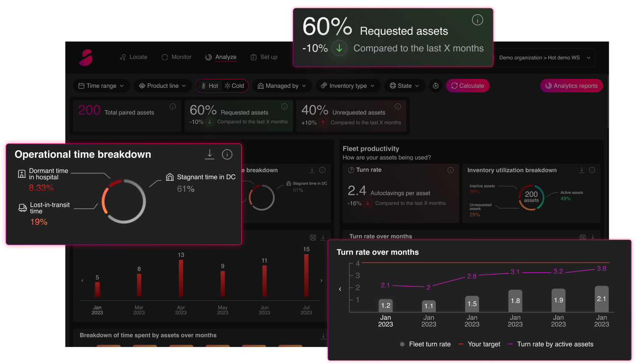The image size is (635, 364).
Task: Open the Demo organization workspace selector
Action: pyautogui.click(x=545, y=57)
